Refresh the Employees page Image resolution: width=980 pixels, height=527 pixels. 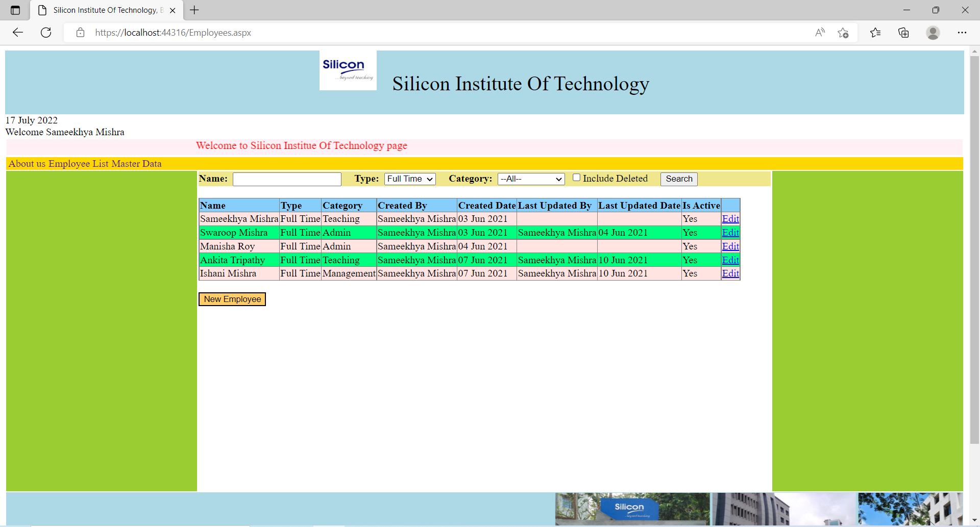pyautogui.click(x=45, y=32)
